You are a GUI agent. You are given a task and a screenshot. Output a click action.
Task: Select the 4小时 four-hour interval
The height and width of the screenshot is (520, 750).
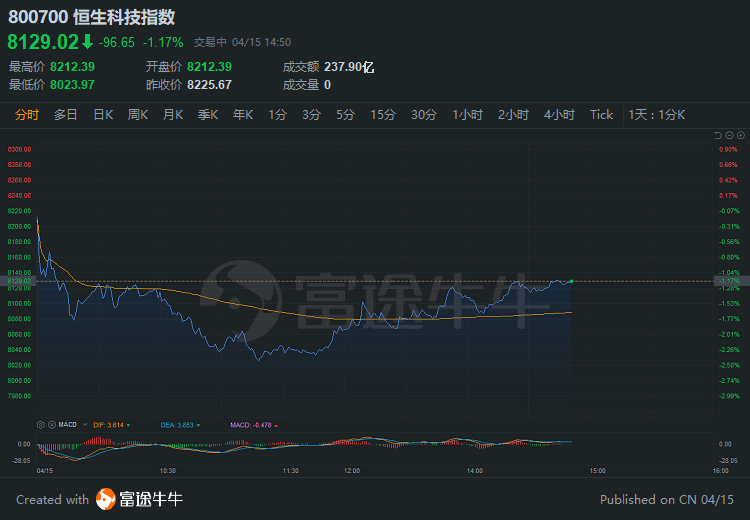[559, 115]
